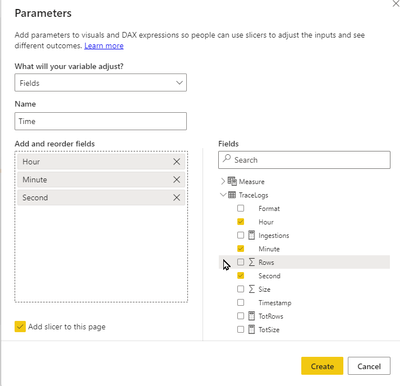This screenshot has height=386, width=400.
Task: Open the Learn more link
Action: click(104, 46)
